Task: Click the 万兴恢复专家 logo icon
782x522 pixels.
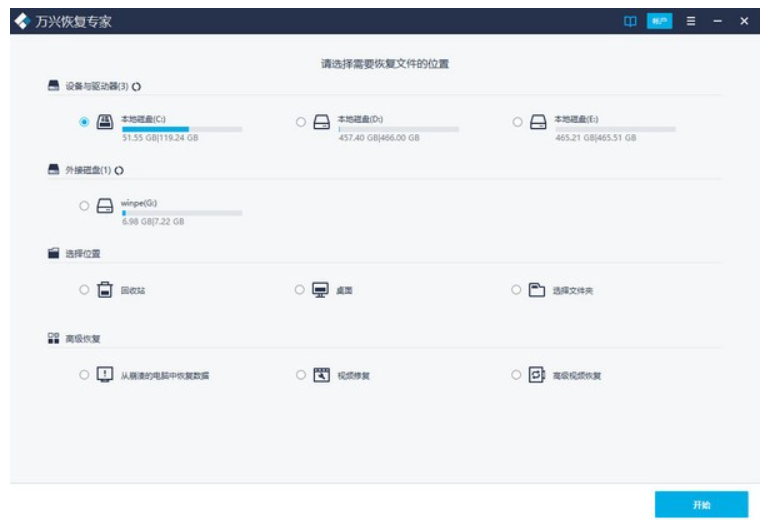Action: (22, 21)
